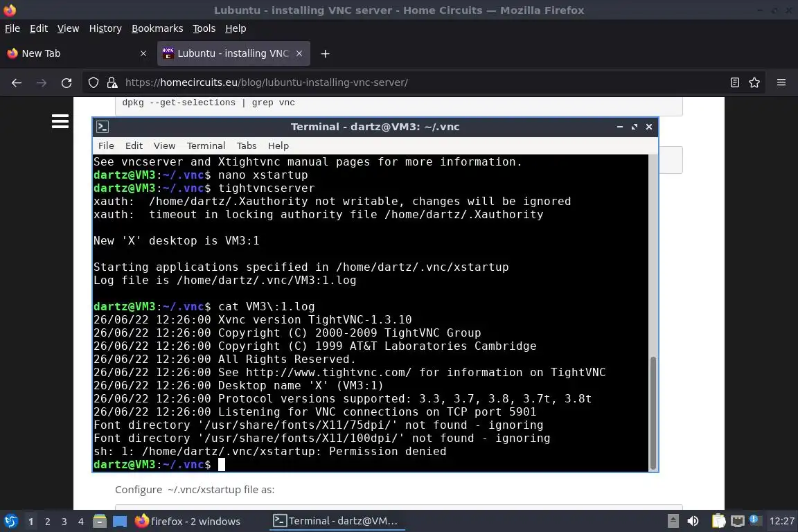Open Firefox History menu
Image resolution: width=798 pixels, height=532 pixels.
(x=105, y=28)
